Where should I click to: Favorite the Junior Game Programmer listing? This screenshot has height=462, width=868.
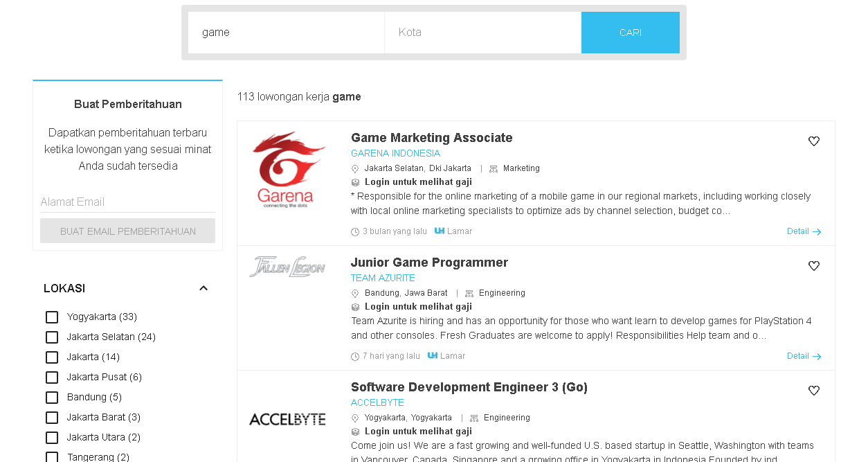tap(814, 266)
